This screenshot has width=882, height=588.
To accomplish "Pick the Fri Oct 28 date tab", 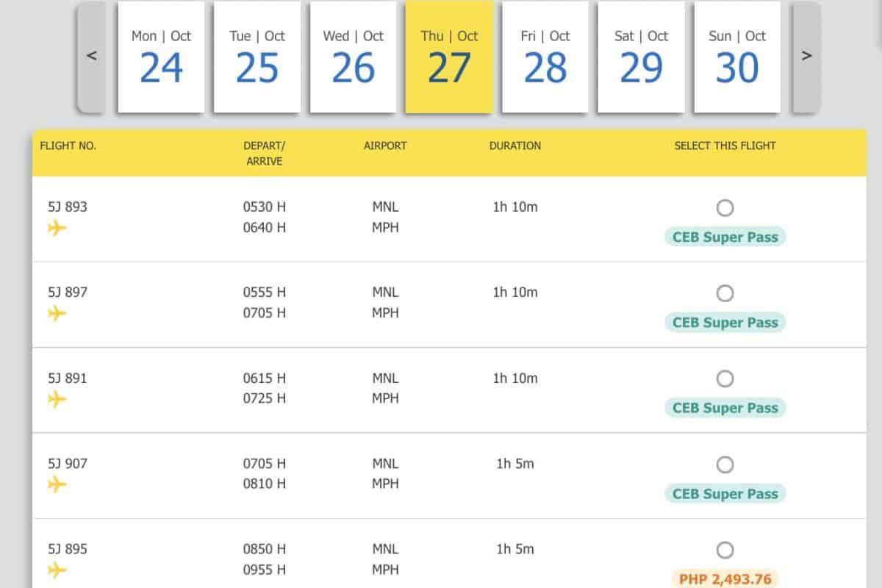I will [545, 57].
